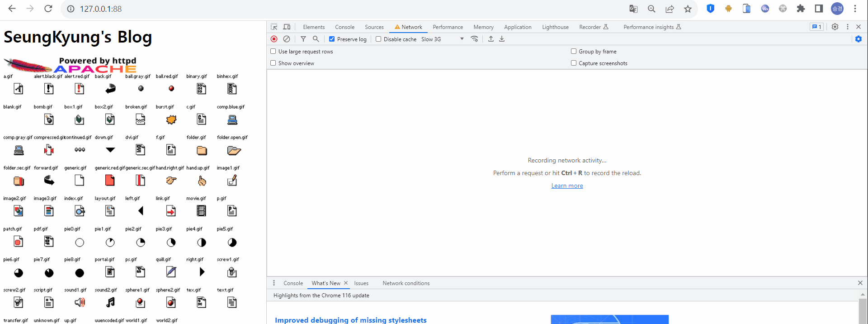
Task: Click the folder.open.gif icon image
Action: (234, 150)
